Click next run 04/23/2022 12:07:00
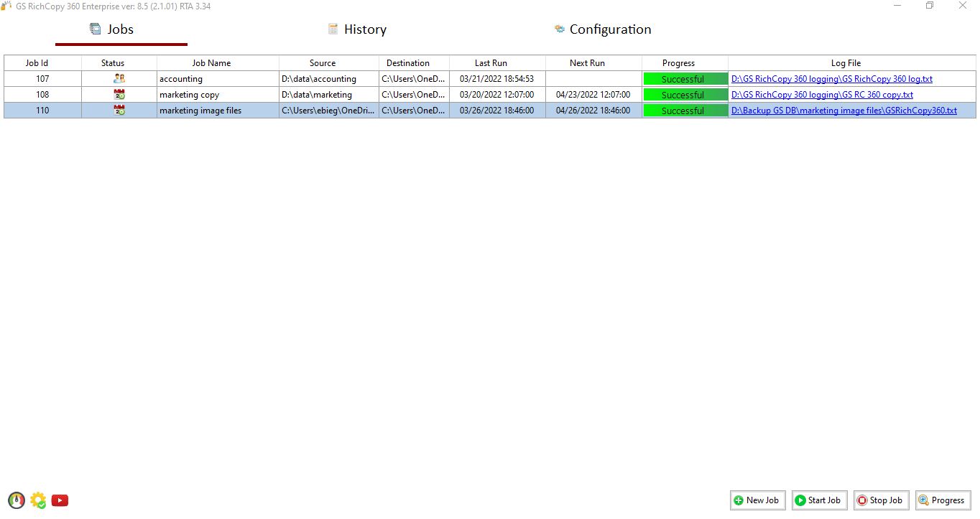The height and width of the screenshot is (519, 980). (593, 95)
